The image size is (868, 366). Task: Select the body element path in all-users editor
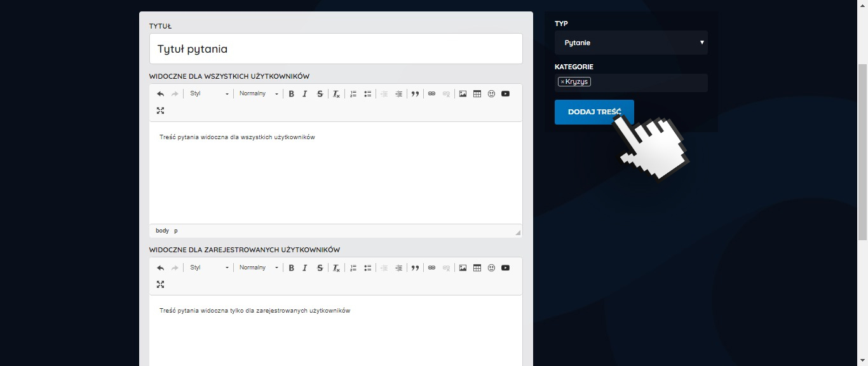point(163,231)
